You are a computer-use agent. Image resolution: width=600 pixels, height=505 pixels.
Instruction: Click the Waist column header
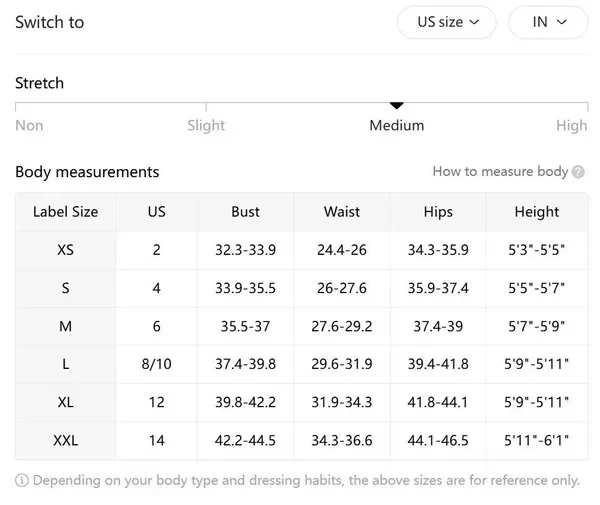(342, 212)
